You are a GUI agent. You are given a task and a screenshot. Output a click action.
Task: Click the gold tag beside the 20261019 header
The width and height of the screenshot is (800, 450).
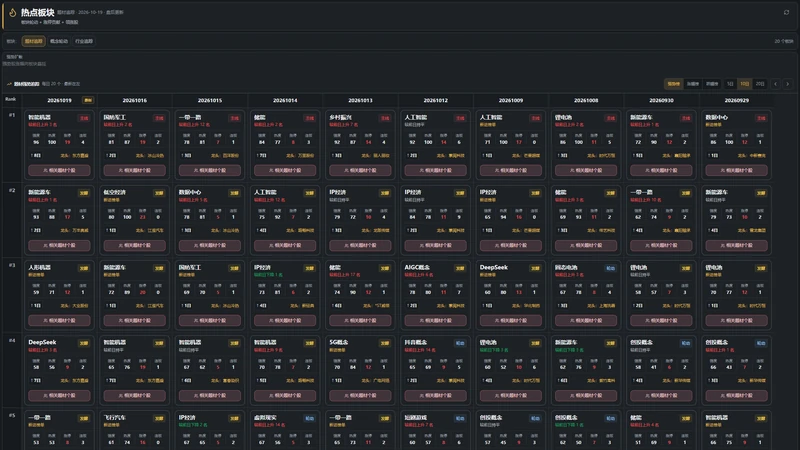88,101
